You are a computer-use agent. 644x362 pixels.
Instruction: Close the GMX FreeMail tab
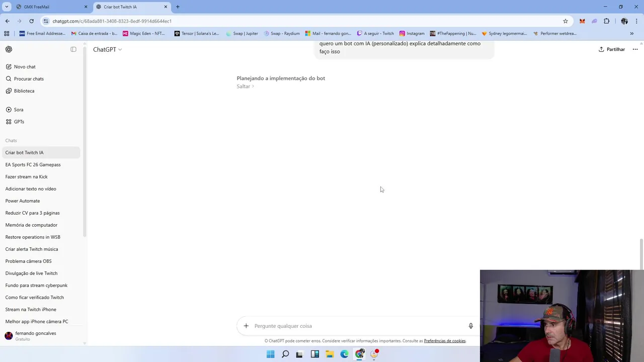(x=86, y=7)
